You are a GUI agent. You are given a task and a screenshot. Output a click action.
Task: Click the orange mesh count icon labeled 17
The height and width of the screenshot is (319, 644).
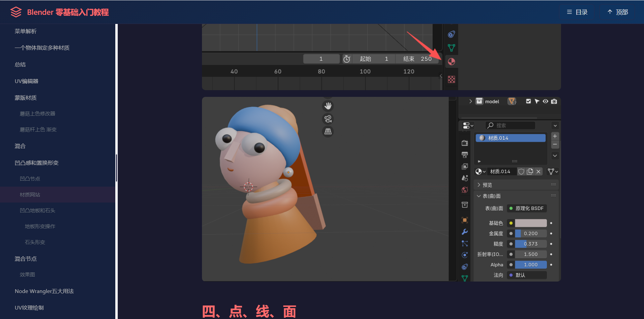(512, 101)
